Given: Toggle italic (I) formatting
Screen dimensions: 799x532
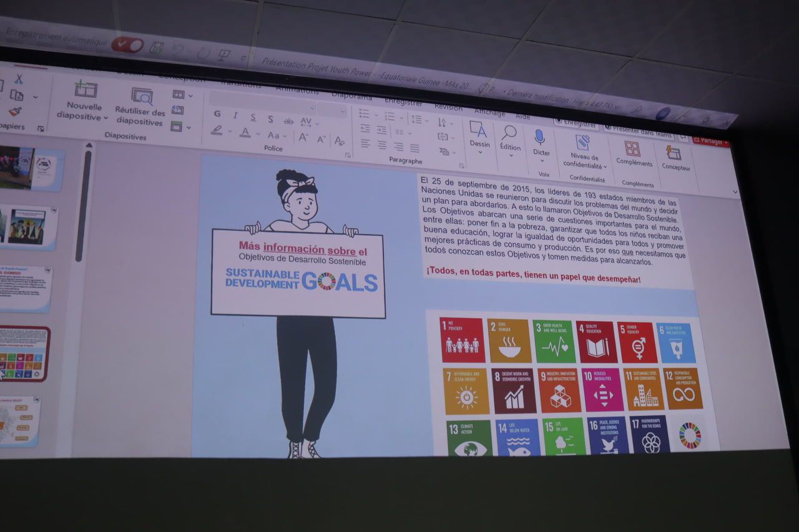Looking at the screenshot, I should click(235, 115).
